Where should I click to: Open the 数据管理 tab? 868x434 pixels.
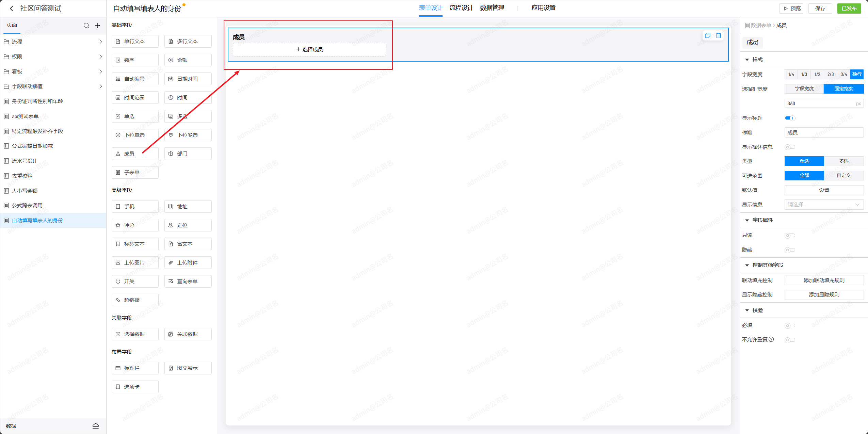[492, 8]
